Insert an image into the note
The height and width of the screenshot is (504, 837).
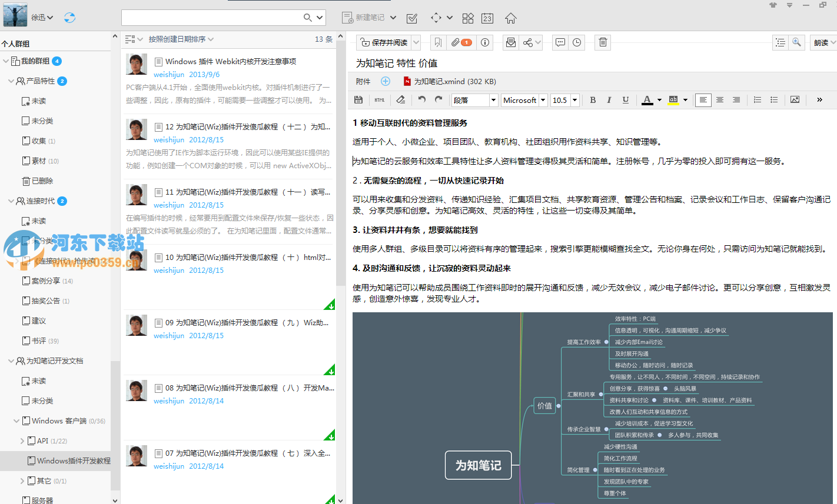pos(795,99)
